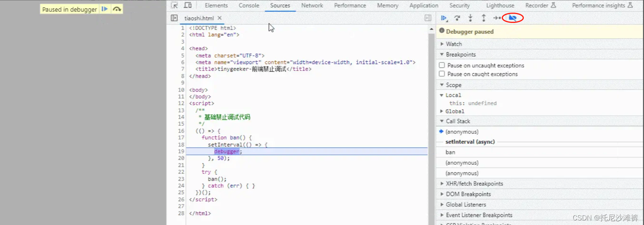Open the Recorder tab
Screen dimensions: 644x225
tap(541, 5)
